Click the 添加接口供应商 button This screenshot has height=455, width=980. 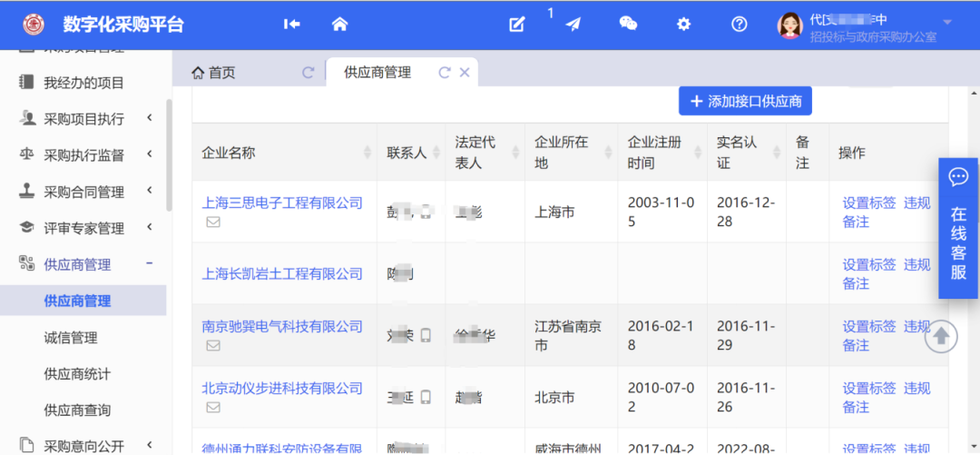(x=745, y=102)
